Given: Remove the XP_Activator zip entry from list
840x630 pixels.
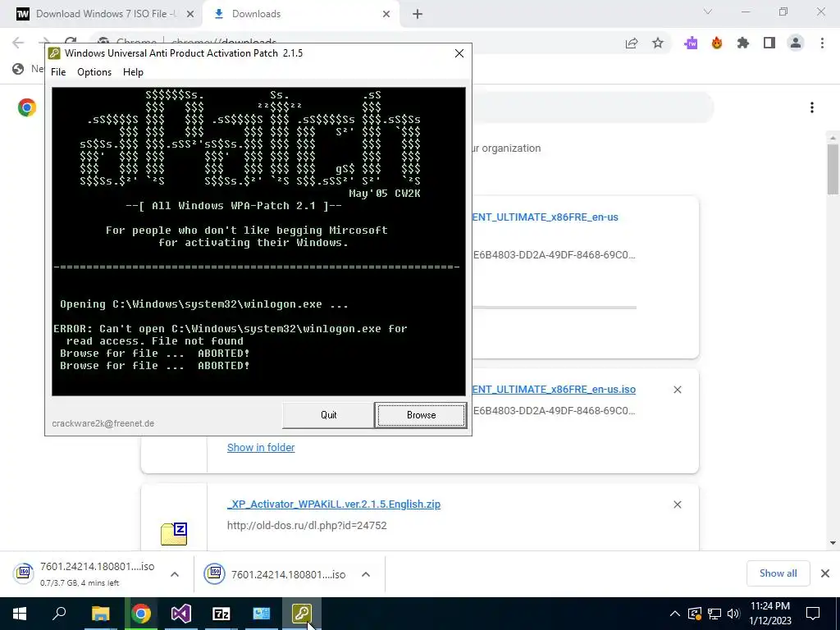Looking at the screenshot, I should click(x=677, y=504).
